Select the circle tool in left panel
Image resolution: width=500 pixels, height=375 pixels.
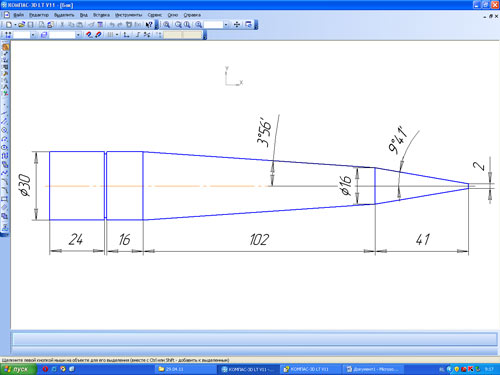click(5, 130)
